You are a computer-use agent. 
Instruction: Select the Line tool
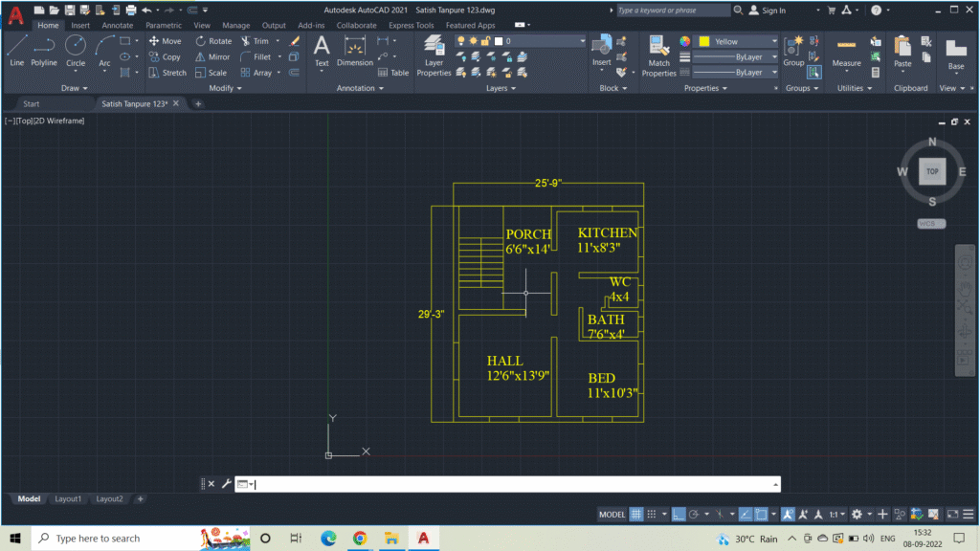tap(17, 51)
